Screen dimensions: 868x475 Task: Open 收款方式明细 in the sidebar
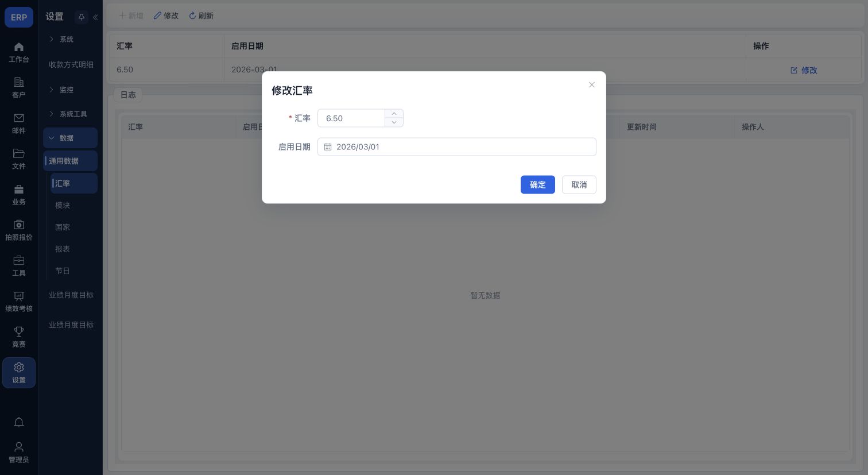(71, 64)
